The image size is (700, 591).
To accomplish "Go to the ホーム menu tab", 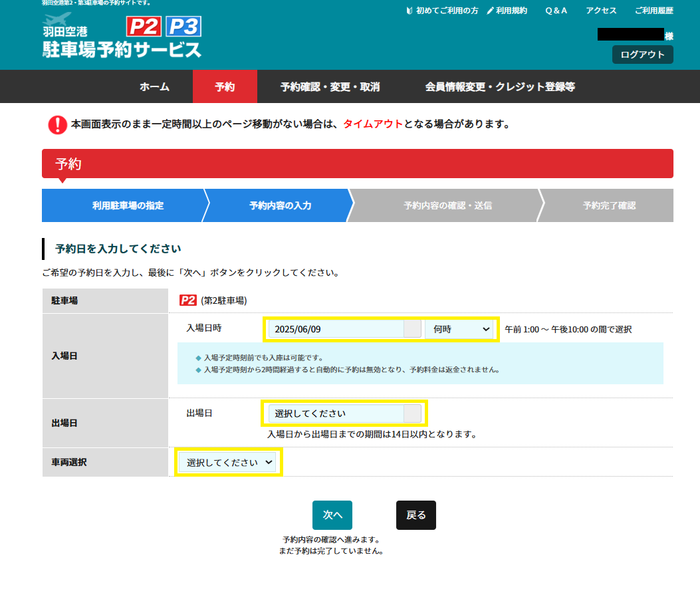I will click(154, 87).
